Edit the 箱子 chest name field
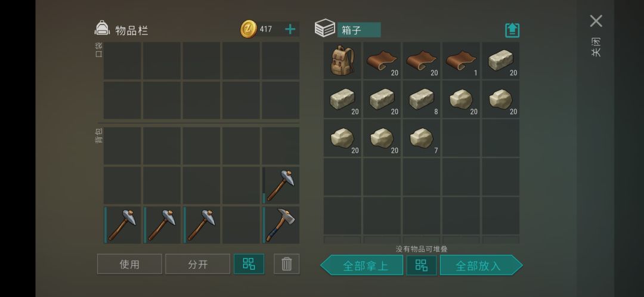This screenshot has height=297, width=644. (359, 30)
